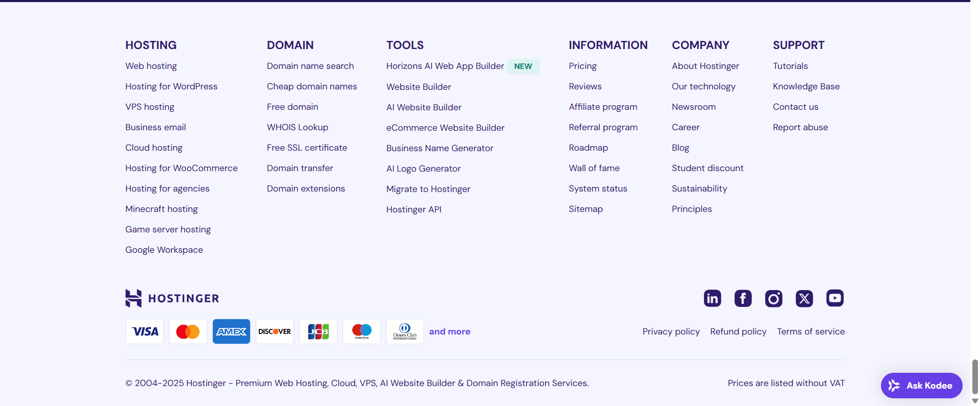Click the X (Twitter) icon
The height and width of the screenshot is (406, 980).
click(804, 298)
